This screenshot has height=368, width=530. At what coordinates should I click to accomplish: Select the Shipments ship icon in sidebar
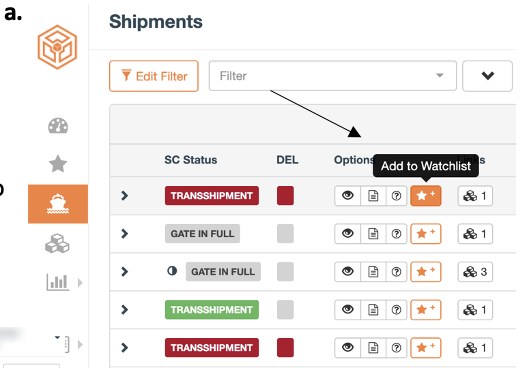click(x=58, y=204)
